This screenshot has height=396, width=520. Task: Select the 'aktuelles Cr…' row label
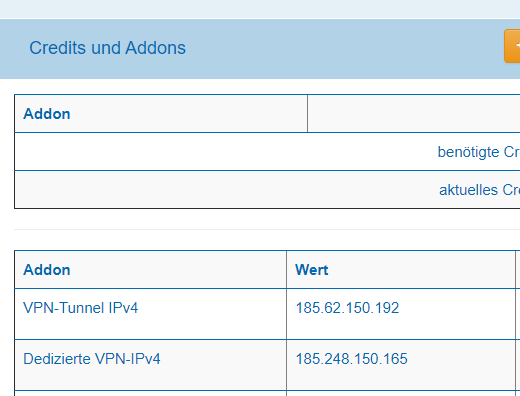click(x=479, y=190)
